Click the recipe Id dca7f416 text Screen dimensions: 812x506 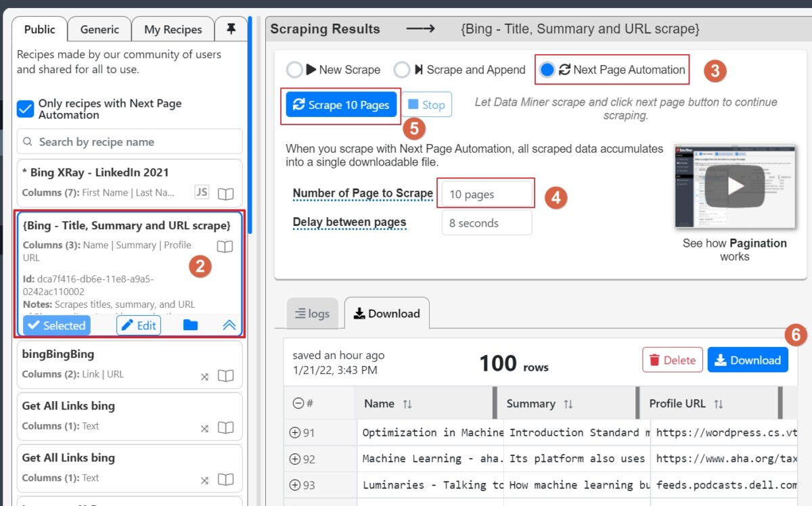pyautogui.click(x=88, y=285)
